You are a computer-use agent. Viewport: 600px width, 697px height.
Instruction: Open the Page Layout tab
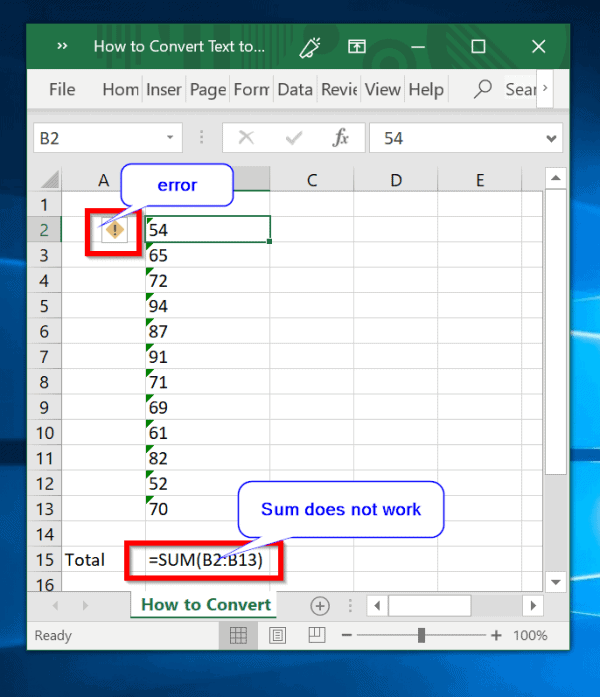(208, 89)
